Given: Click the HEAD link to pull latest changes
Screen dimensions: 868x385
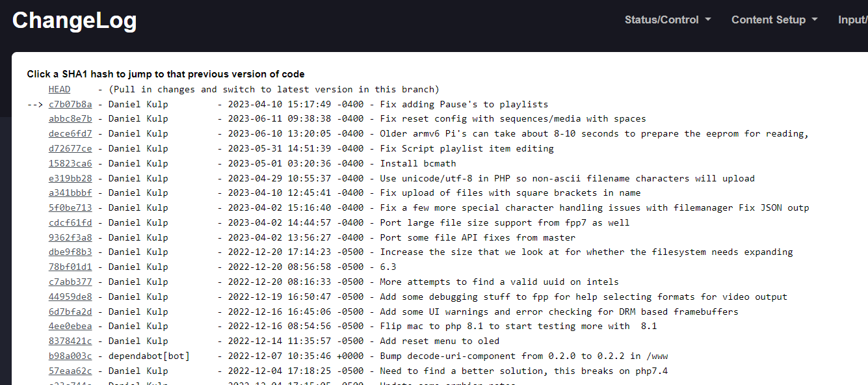Looking at the screenshot, I should pos(59,89).
